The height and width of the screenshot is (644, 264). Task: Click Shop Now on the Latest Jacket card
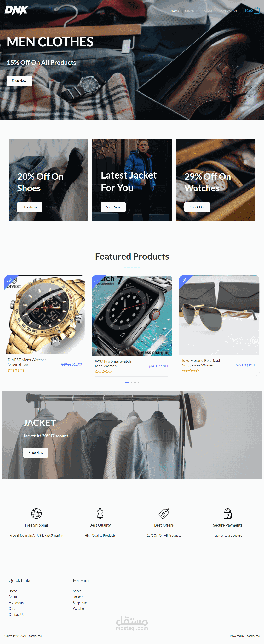(x=113, y=207)
